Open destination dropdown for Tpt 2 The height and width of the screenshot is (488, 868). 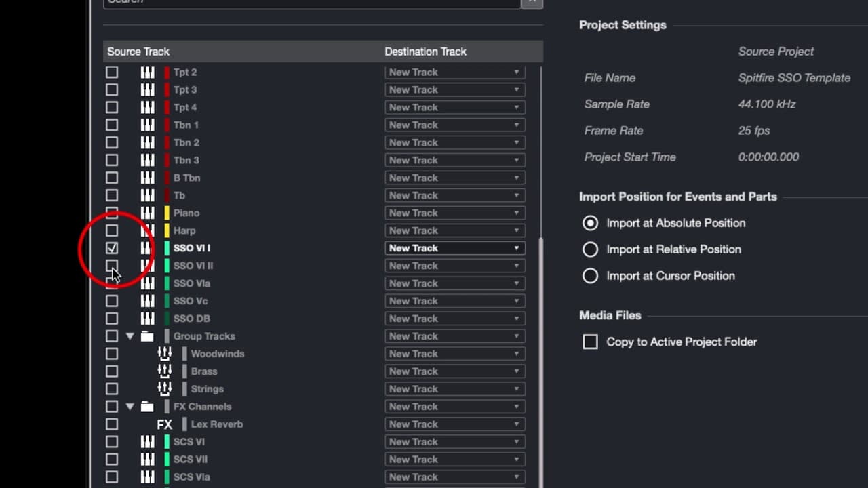(455, 72)
